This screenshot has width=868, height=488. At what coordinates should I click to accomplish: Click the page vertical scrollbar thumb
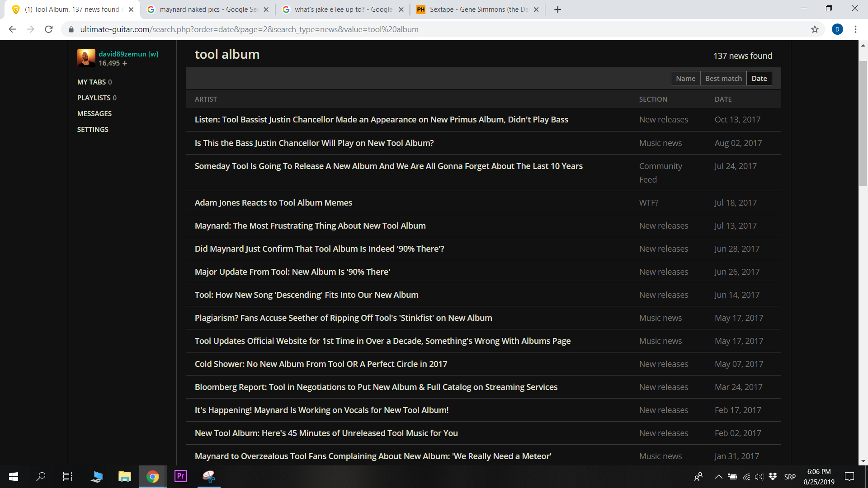click(863, 123)
